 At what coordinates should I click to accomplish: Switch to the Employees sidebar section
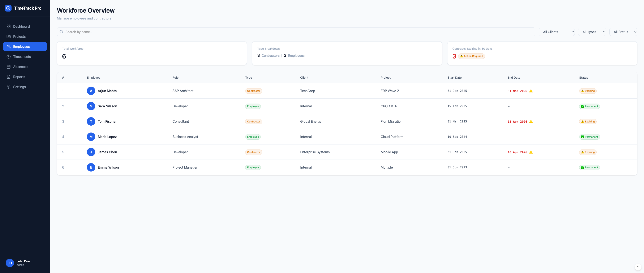point(21,47)
